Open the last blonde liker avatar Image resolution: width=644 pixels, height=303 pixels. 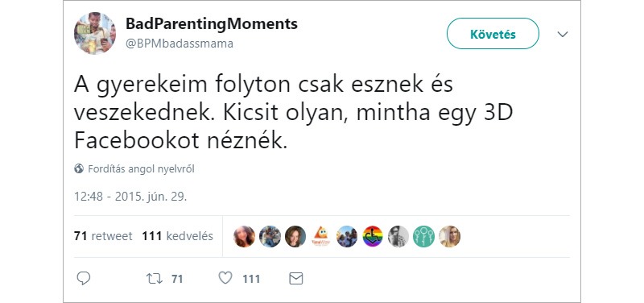[x=449, y=236]
